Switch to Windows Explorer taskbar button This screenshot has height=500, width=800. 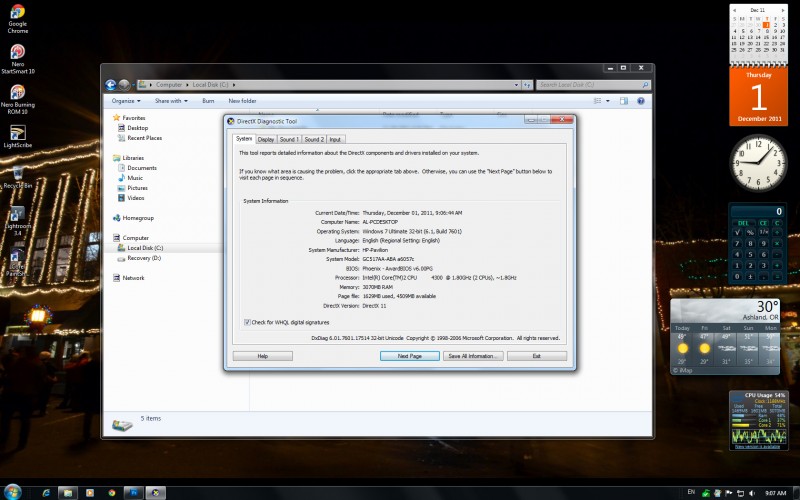coord(68,492)
